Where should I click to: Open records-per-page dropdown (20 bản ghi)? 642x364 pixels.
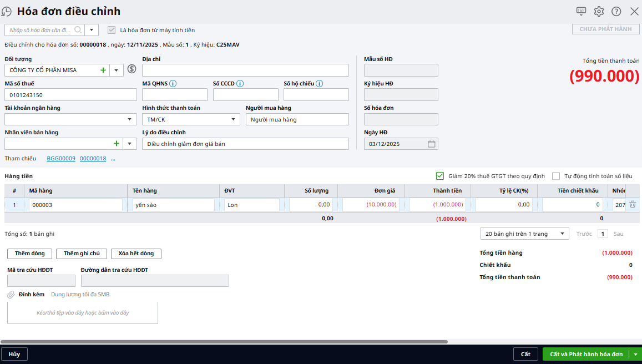pyautogui.click(x=562, y=234)
